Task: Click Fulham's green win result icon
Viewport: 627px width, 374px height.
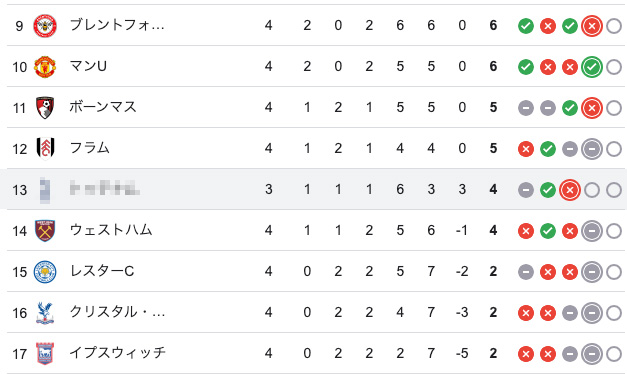Action: [x=548, y=149]
